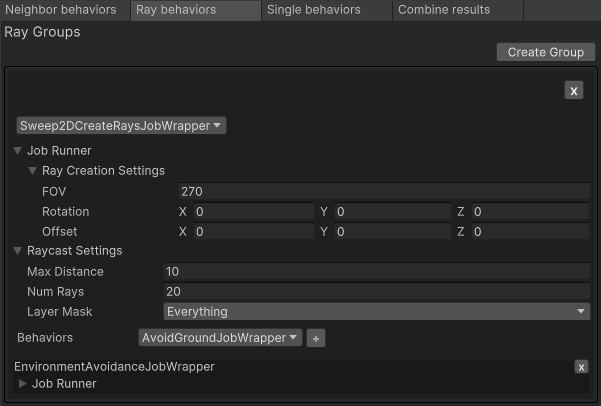Screen dimensions: 601x406
Task: Add behavior with the plus button
Action: pyautogui.click(x=315, y=338)
